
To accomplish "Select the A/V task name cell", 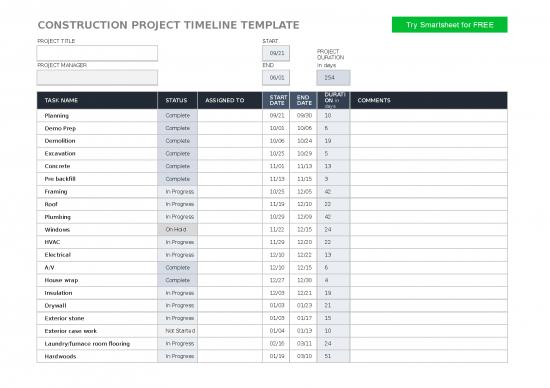I will tap(97, 267).
